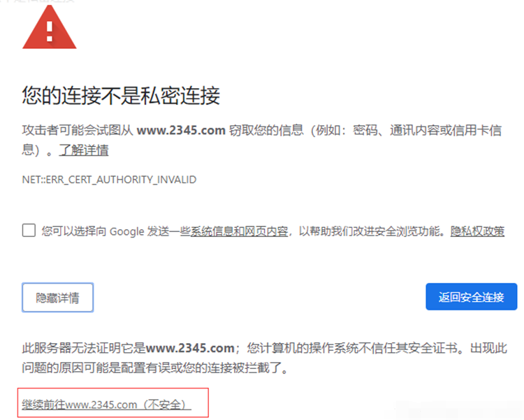The image size is (524, 420).
Task: Open the 系统信息和网页内容 link
Action: click(x=239, y=231)
